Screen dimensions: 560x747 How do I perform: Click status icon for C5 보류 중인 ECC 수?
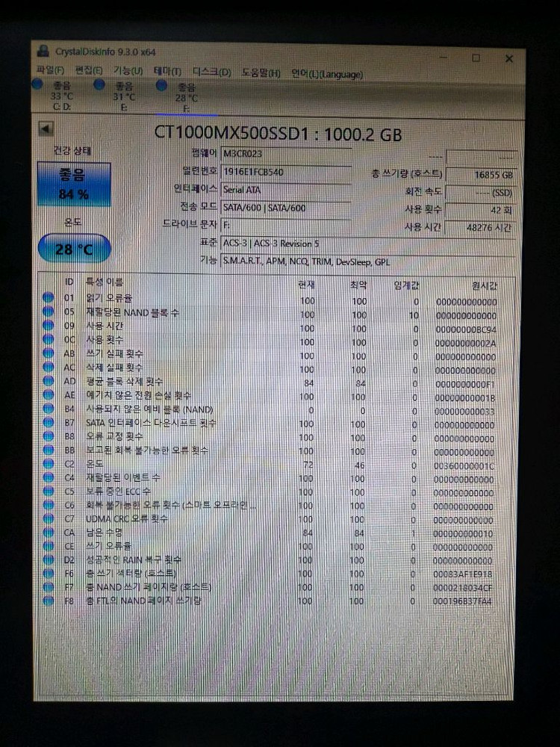coord(49,491)
